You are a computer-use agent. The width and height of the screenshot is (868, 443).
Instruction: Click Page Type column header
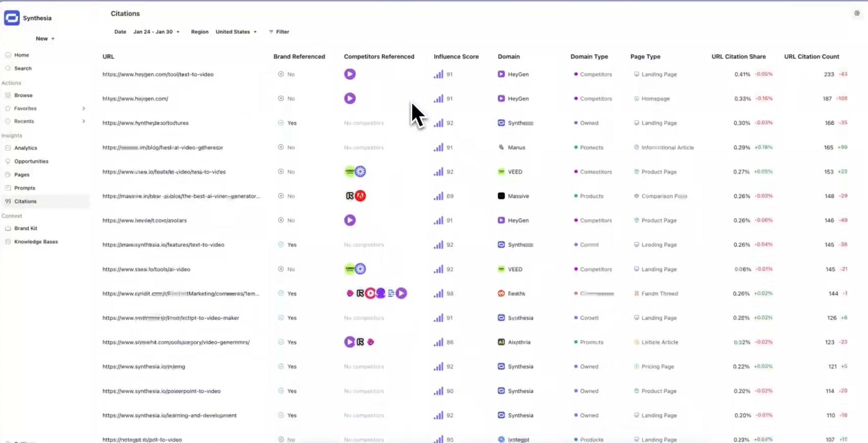click(x=645, y=56)
